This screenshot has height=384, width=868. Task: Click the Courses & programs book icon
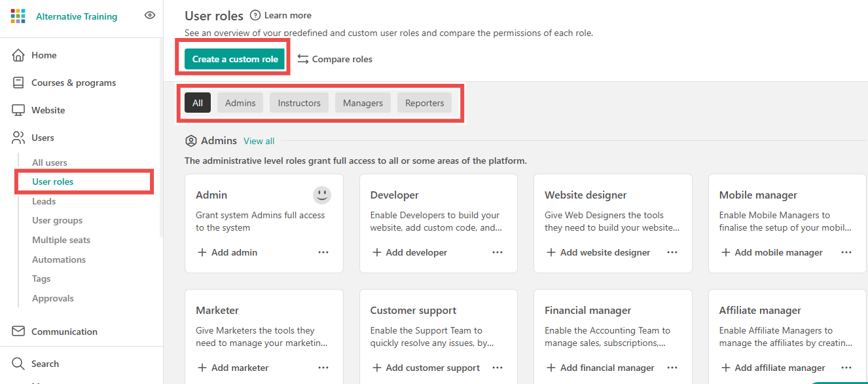(x=18, y=83)
